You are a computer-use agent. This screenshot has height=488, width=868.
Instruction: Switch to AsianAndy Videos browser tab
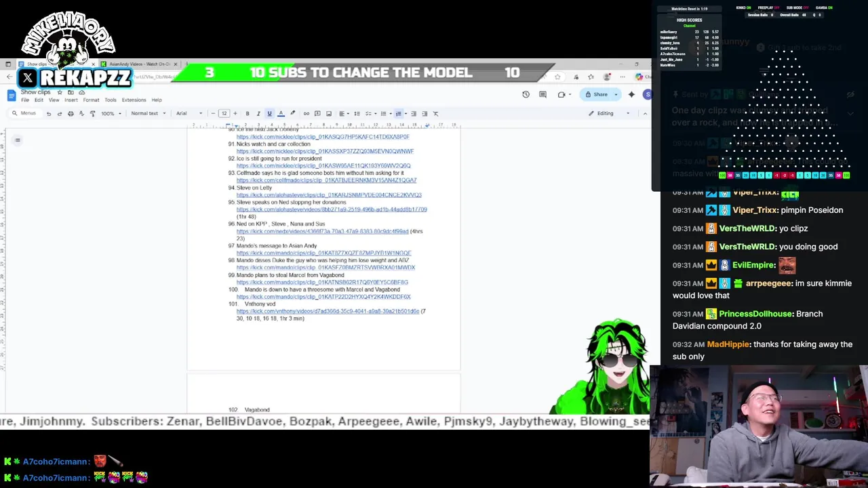[139, 64]
